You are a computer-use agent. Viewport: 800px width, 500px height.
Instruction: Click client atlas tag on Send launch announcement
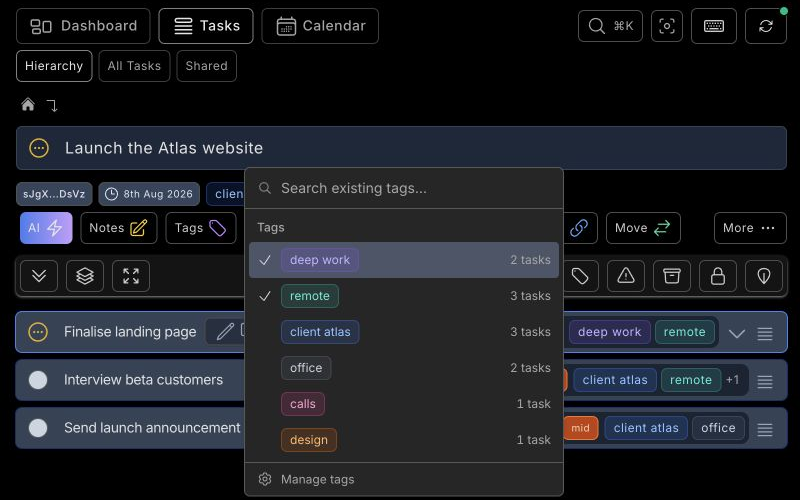[646, 428]
